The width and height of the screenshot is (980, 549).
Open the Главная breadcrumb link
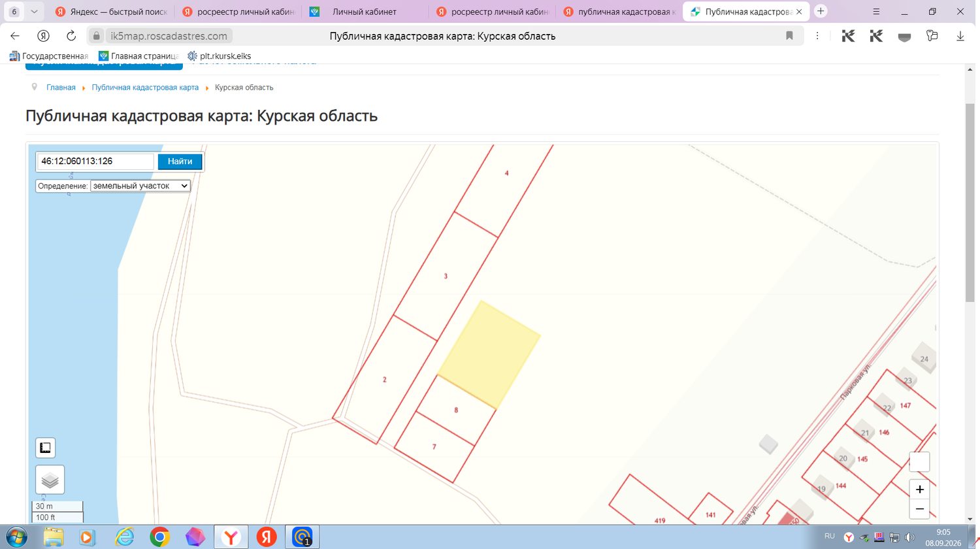click(x=61, y=88)
